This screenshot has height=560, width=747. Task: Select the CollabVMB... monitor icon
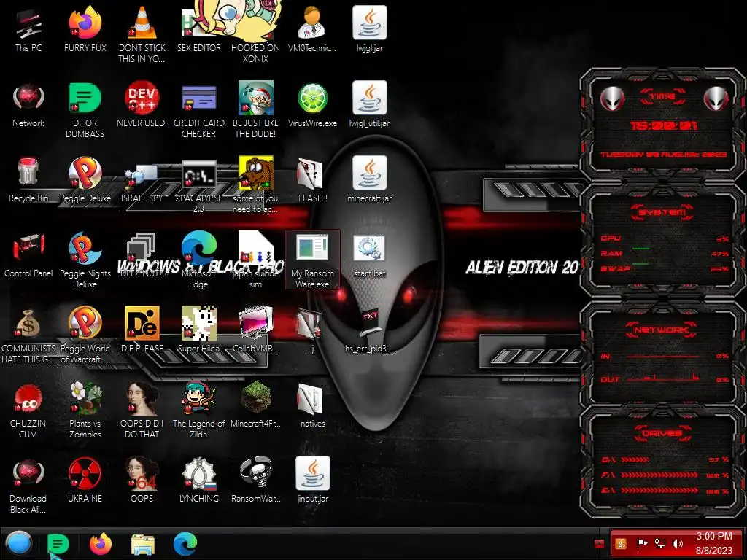[x=256, y=330]
